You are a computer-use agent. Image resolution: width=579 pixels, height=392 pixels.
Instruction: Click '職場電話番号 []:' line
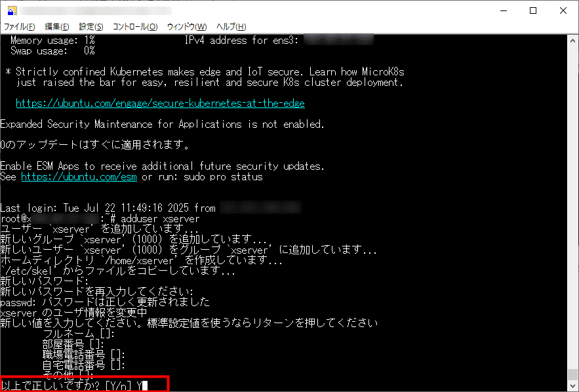(84, 355)
